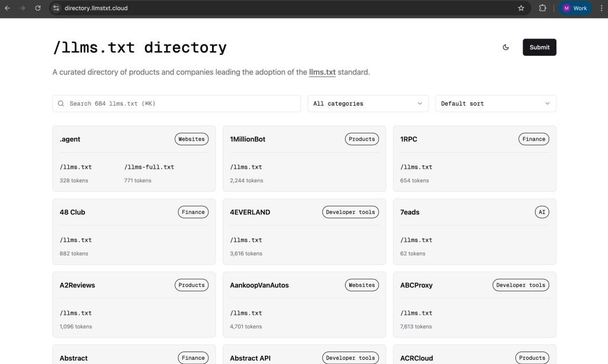Viewport: 608px width, 364px height.
Task: Reload the current page
Action: pyautogui.click(x=37, y=8)
